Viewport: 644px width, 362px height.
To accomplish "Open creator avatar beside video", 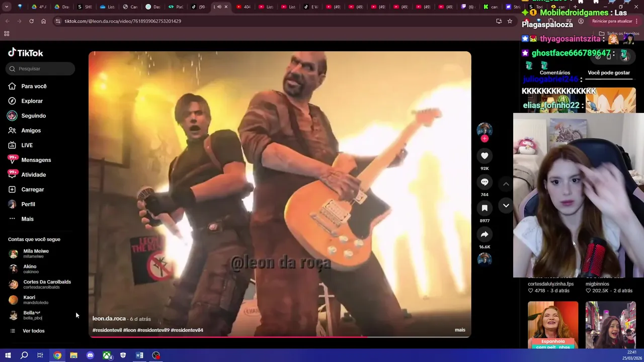I will [x=485, y=130].
